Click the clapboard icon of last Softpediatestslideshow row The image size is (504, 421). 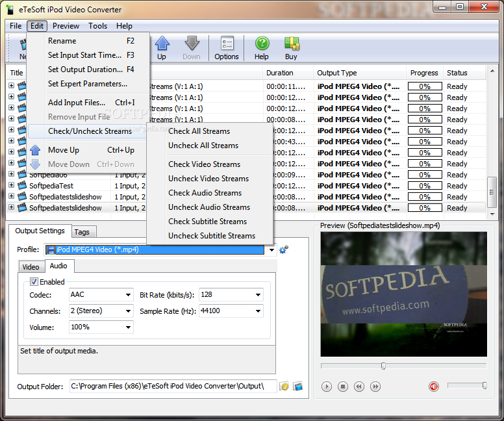[x=22, y=208]
